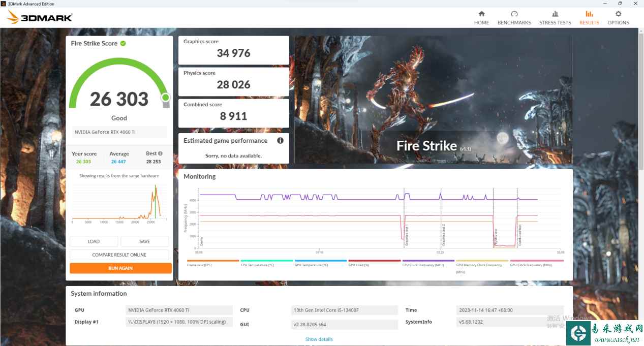Save the result with the SAVE button
This screenshot has height=346, width=644.
144,241
